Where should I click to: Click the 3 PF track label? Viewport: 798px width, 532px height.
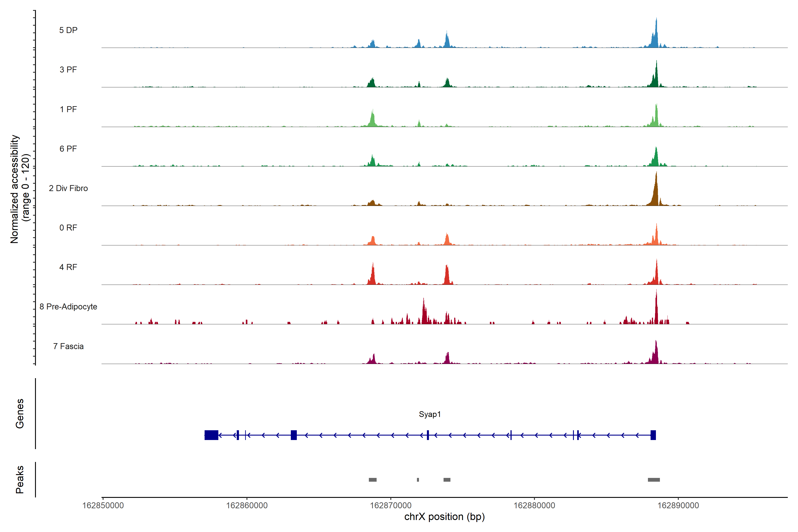coord(68,70)
